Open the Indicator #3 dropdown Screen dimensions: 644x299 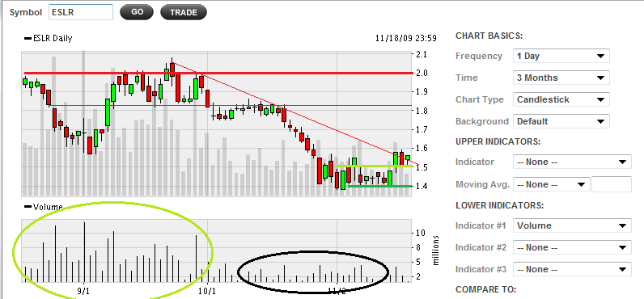click(x=572, y=269)
